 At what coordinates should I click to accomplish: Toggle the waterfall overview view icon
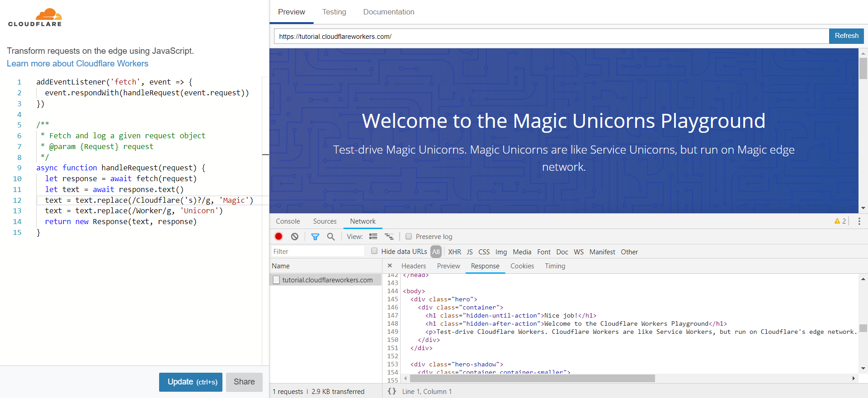(x=389, y=236)
